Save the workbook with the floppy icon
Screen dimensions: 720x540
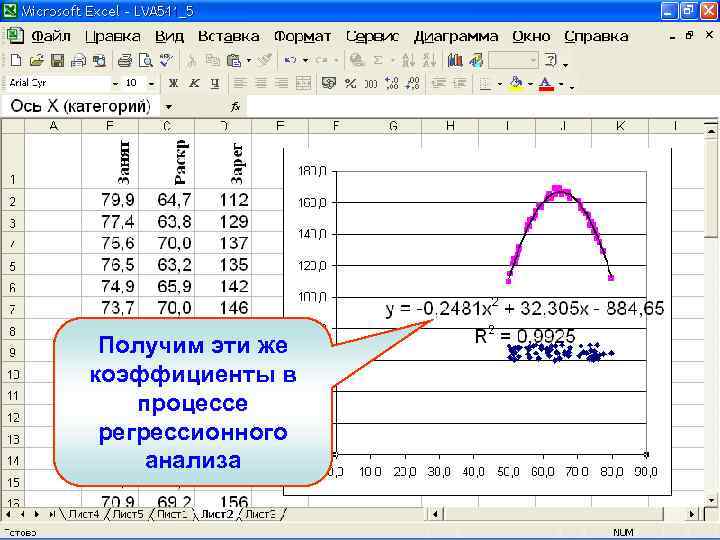[x=57, y=60]
